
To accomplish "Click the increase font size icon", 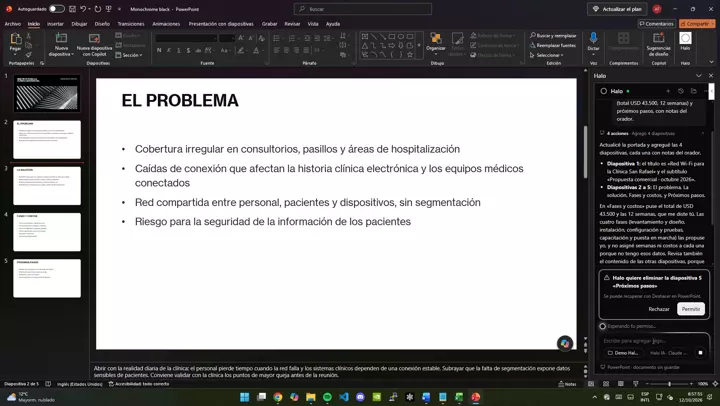I will 241,38.
